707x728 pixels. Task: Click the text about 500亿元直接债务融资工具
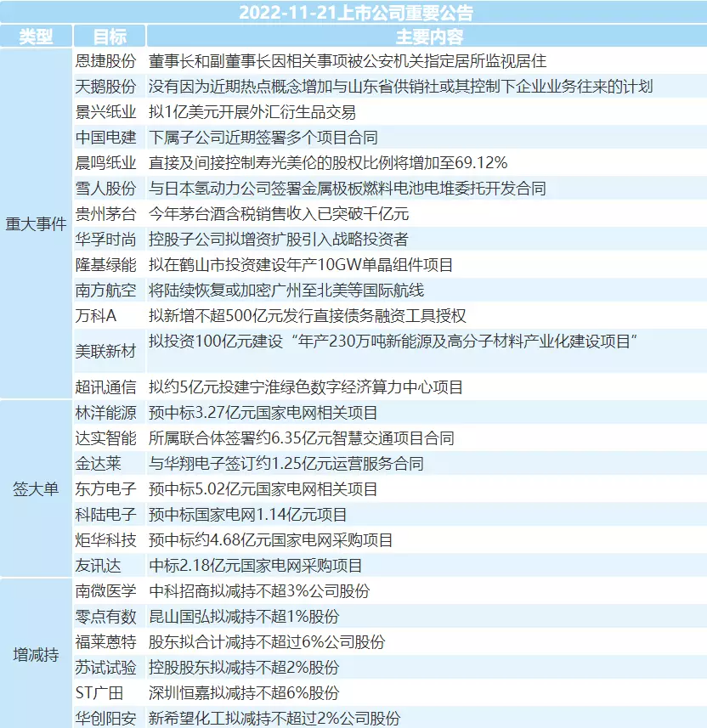[307, 316]
